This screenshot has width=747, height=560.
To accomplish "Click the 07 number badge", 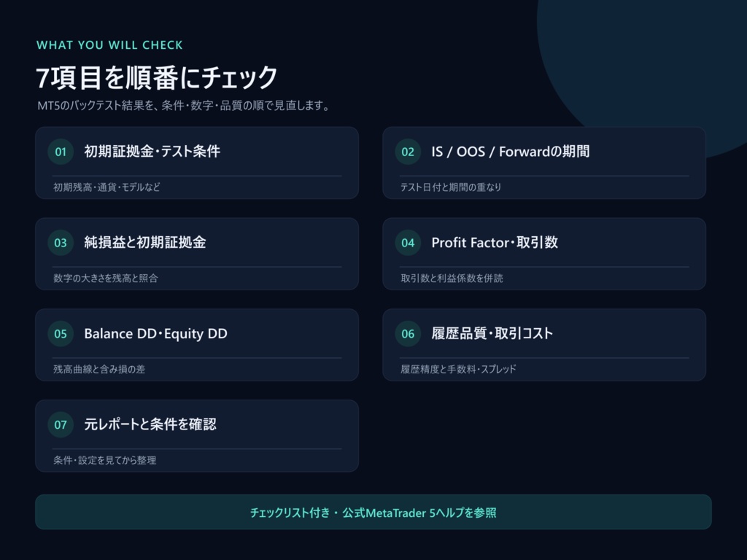I will pos(61,425).
